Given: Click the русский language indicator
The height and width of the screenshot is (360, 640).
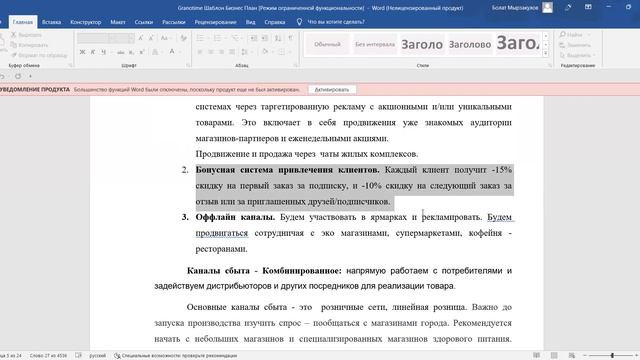Looking at the screenshot, I should coord(98,356).
